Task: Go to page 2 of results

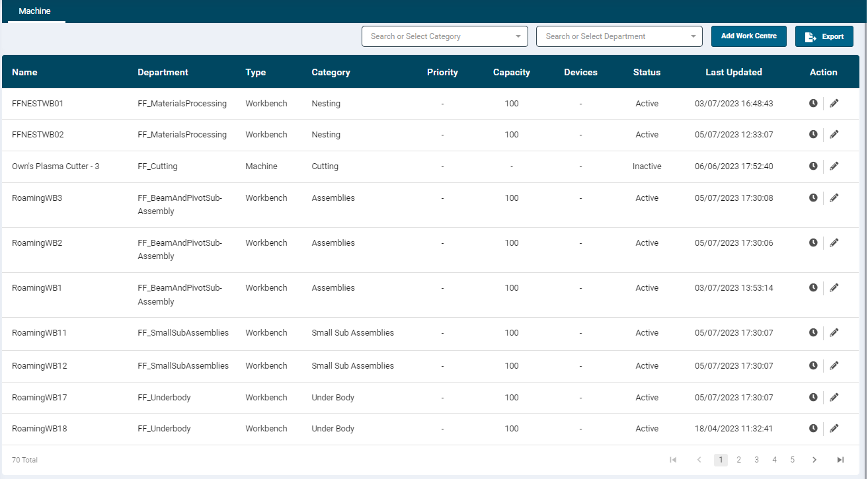Action: 738,460
